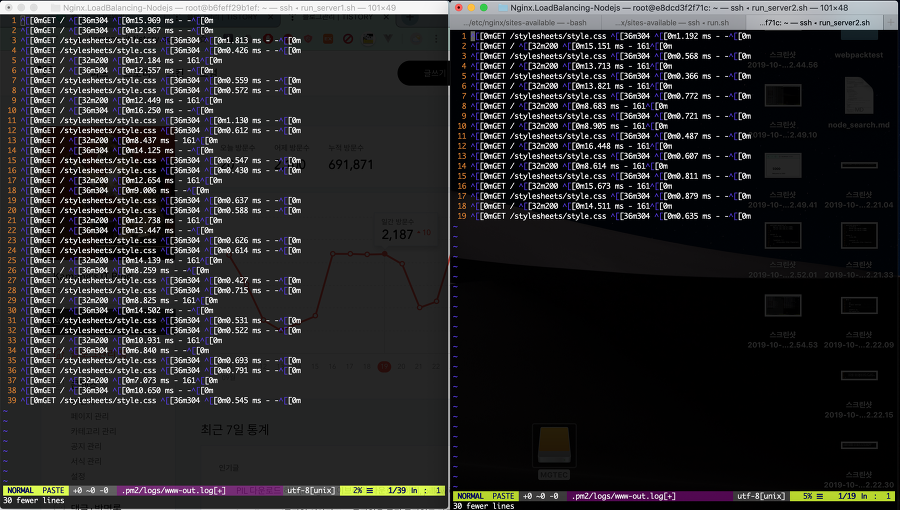Screen dimensions: 900x510
Task: Close the run_server1.sh terminal window
Action: click(9, 7)
